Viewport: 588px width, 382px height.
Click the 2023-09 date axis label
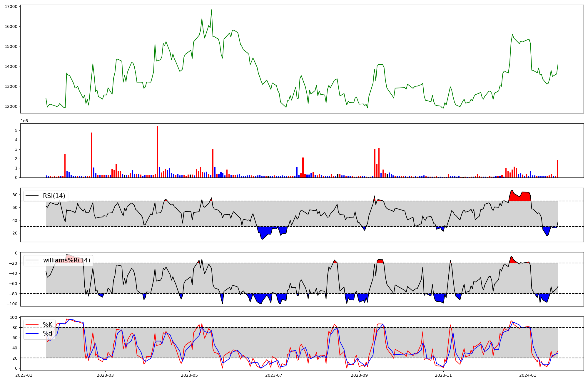[x=359, y=375]
